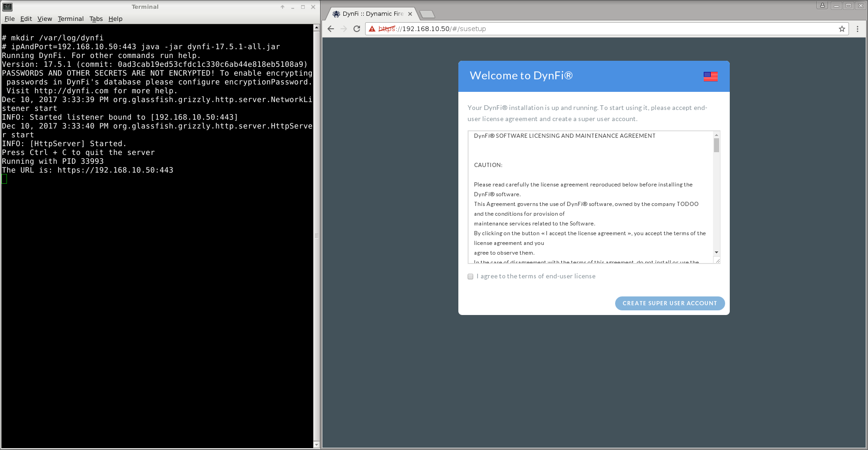Click terminal line 'Running with PID 33993'
The image size is (868, 450).
tap(53, 161)
